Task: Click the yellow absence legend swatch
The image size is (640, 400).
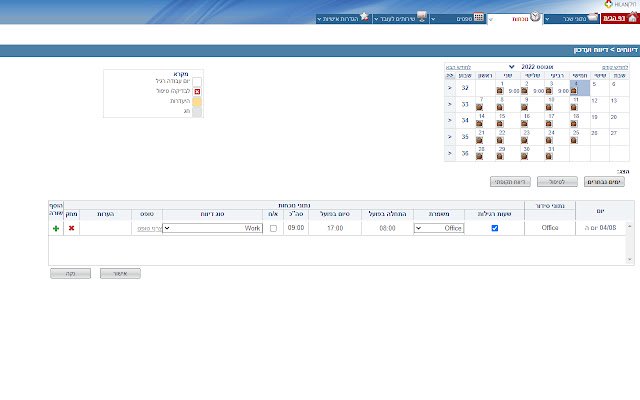Action: [x=197, y=102]
